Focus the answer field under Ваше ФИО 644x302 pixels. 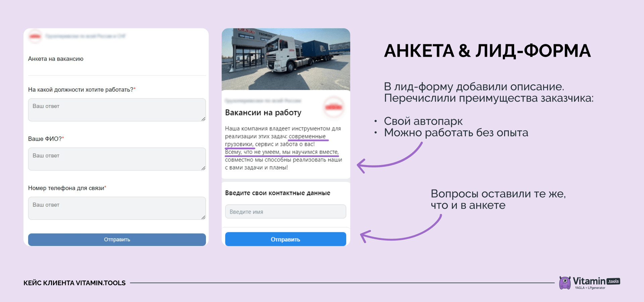(117, 159)
